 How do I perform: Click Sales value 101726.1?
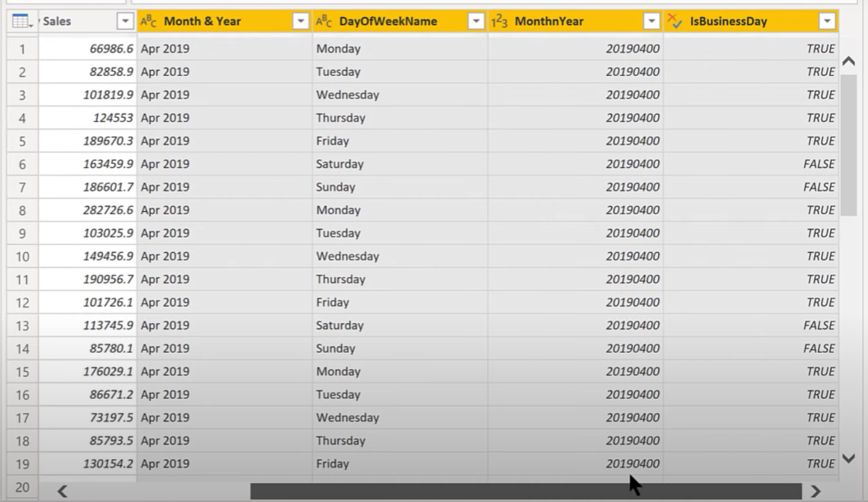point(109,303)
